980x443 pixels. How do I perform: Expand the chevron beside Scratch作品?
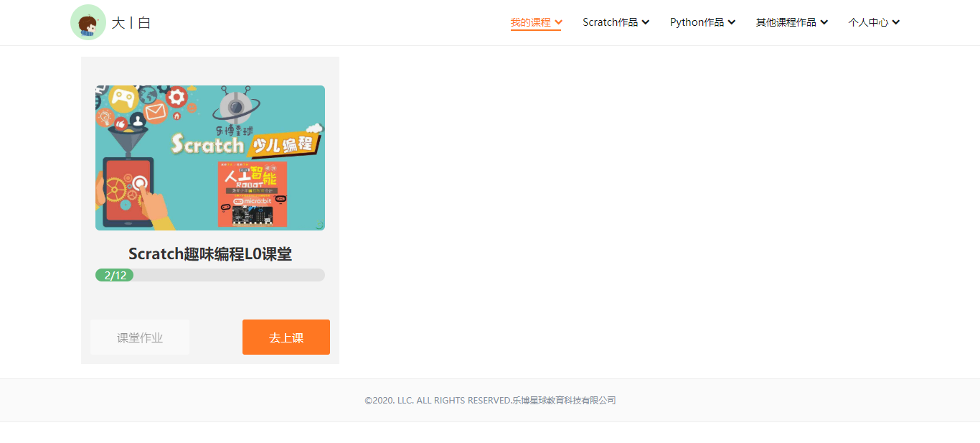pyautogui.click(x=646, y=22)
